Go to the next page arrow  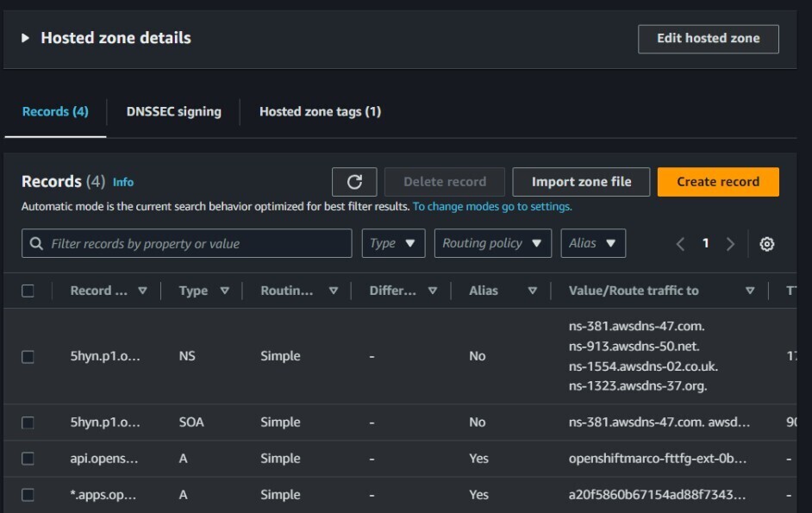[730, 244]
